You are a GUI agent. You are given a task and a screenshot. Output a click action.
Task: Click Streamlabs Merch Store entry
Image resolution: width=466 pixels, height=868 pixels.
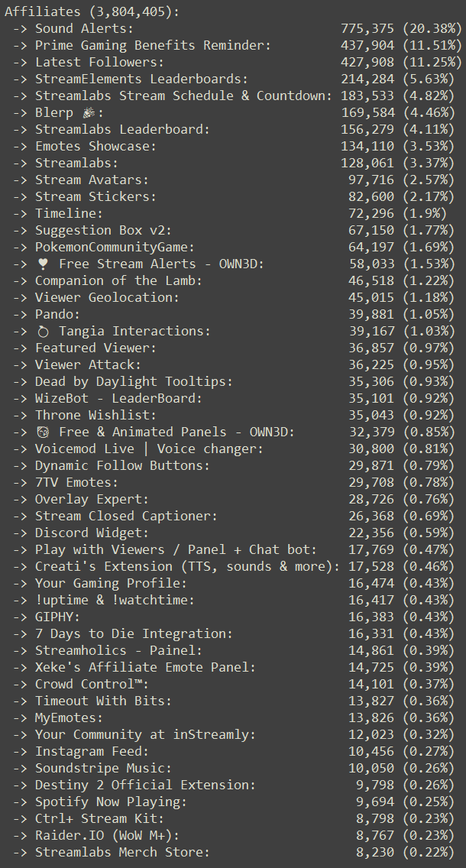(123, 852)
